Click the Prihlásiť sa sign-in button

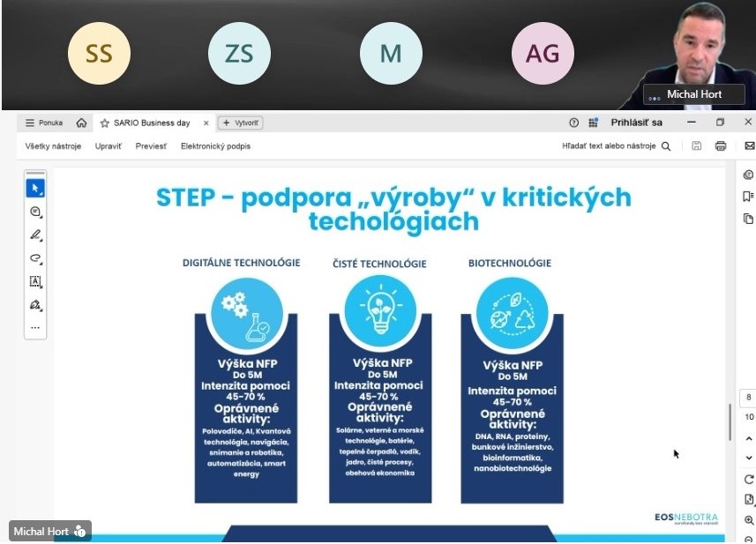pyautogui.click(x=636, y=123)
